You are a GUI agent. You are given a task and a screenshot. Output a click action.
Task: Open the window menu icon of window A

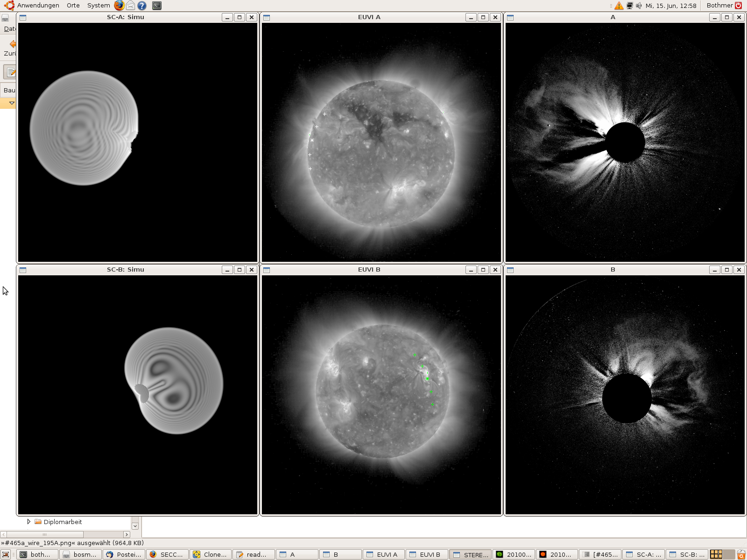coord(510,17)
